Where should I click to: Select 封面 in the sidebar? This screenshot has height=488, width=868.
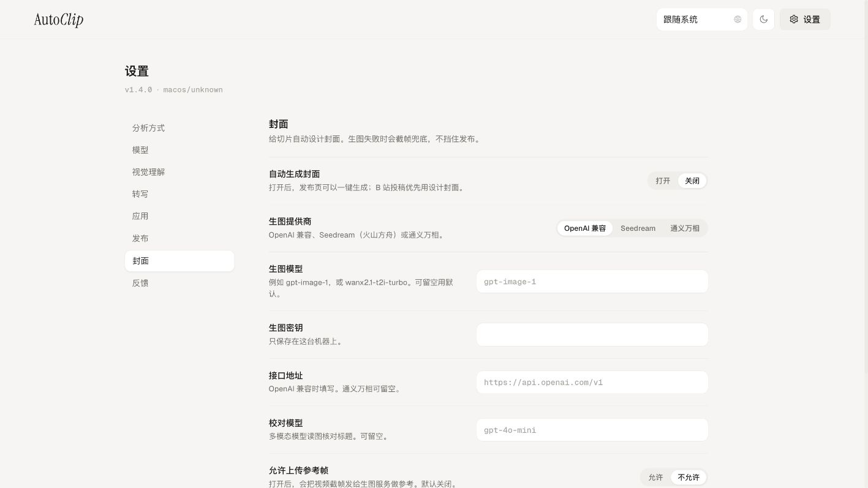[x=179, y=261]
